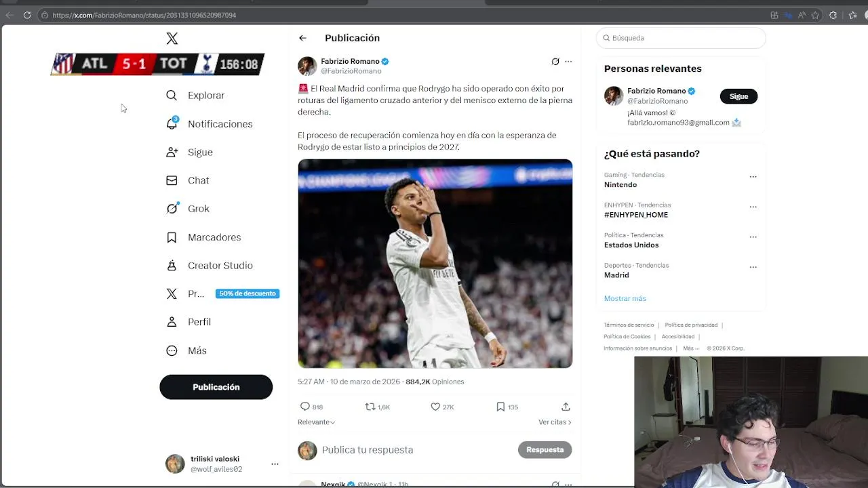Image resolution: width=868 pixels, height=488 pixels.
Task: Repost using the retweet icon
Action: click(370, 407)
